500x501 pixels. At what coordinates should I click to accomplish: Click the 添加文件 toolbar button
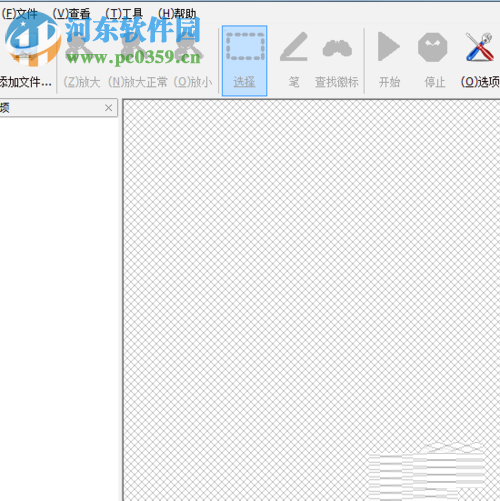click(26, 60)
